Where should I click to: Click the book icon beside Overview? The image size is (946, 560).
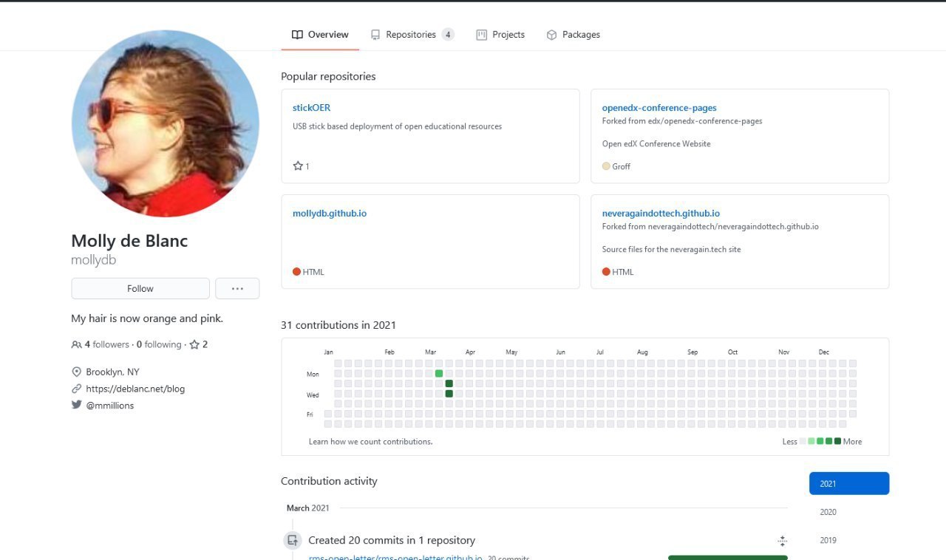click(x=297, y=35)
